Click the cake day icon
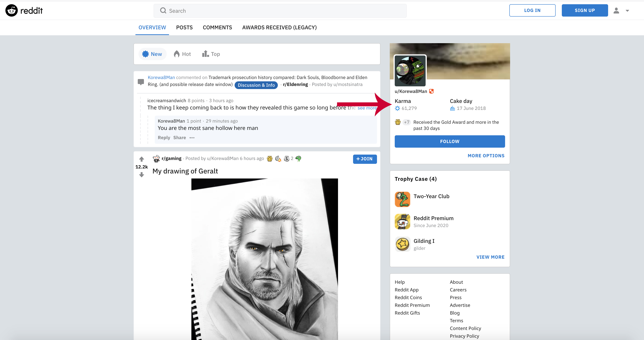Screen dimensions: 644x340 (452, 109)
